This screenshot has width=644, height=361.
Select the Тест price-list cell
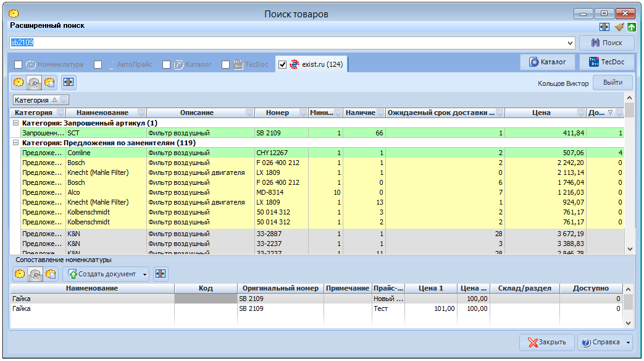point(388,308)
